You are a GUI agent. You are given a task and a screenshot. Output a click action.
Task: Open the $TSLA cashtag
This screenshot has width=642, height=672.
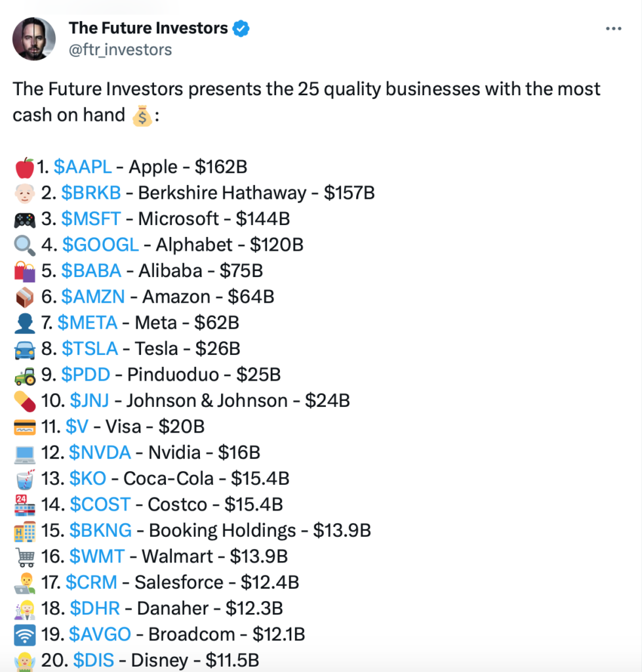[90, 348]
